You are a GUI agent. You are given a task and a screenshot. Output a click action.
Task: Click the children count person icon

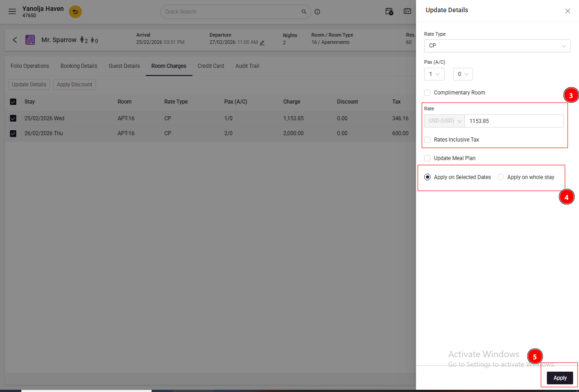(93, 40)
